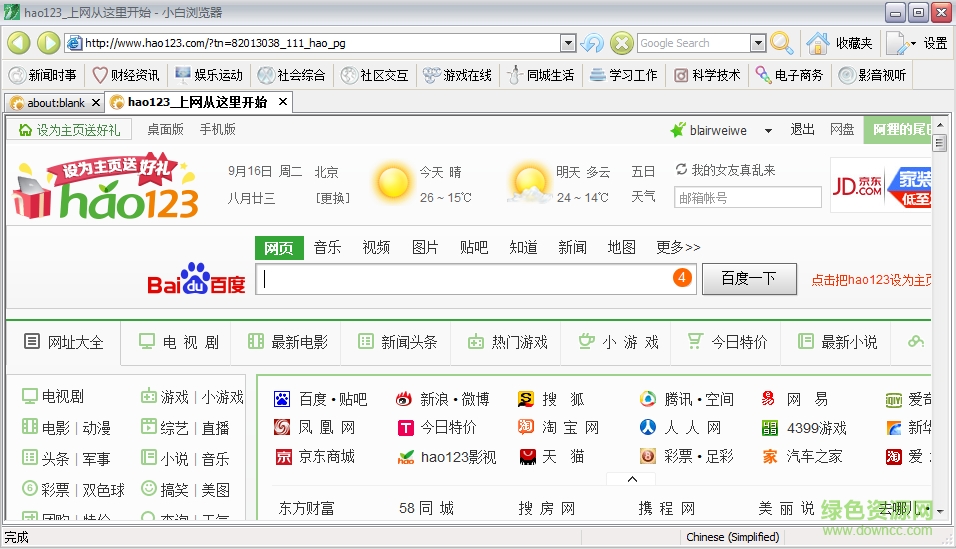Switch to the about:blank tab
Image resolution: width=956 pixels, height=549 pixels.
coord(55,103)
